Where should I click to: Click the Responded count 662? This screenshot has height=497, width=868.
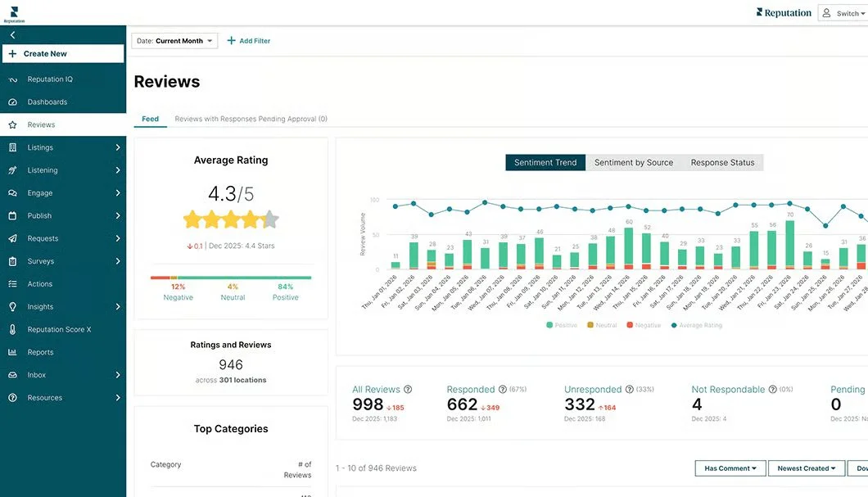[462, 404]
